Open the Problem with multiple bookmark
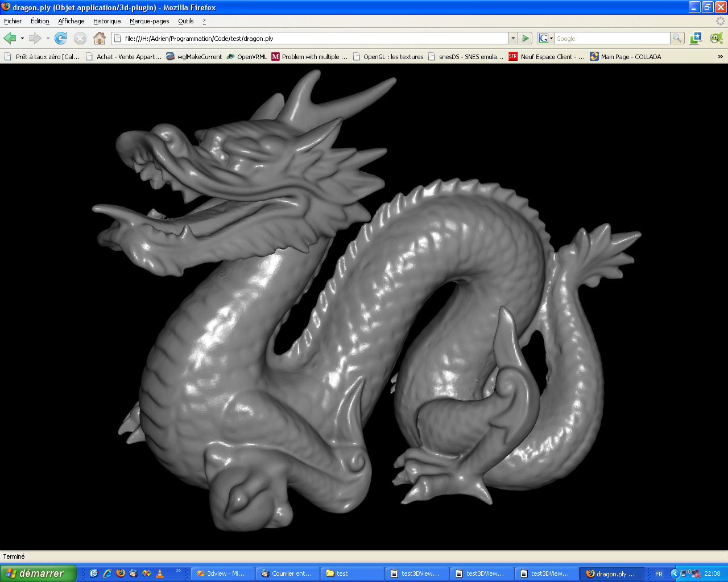The image size is (728, 582). click(x=309, y=57)
